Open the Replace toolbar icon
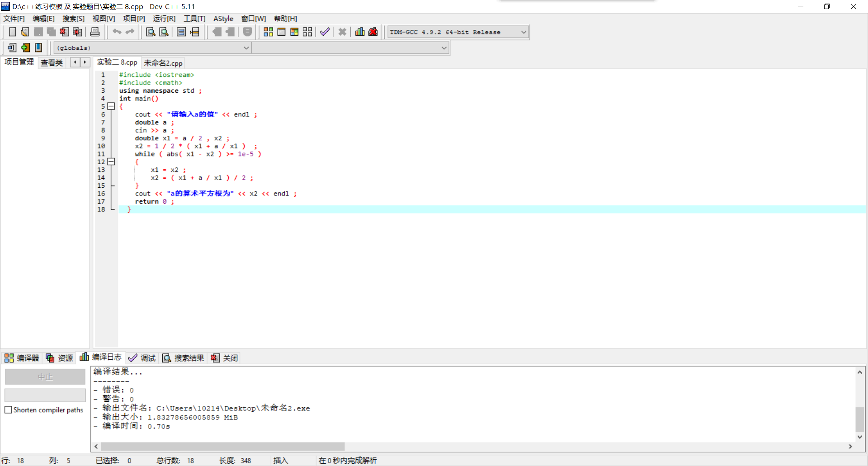Screen dimensions: 868x466 tap(164, 32)
